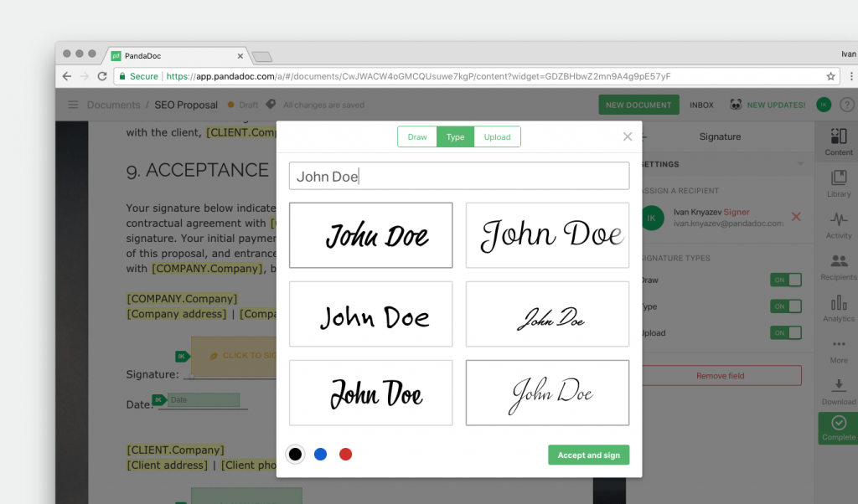Click the Secure lock site info
This screenshot has height=504, width=858.
tap(138, 76)
